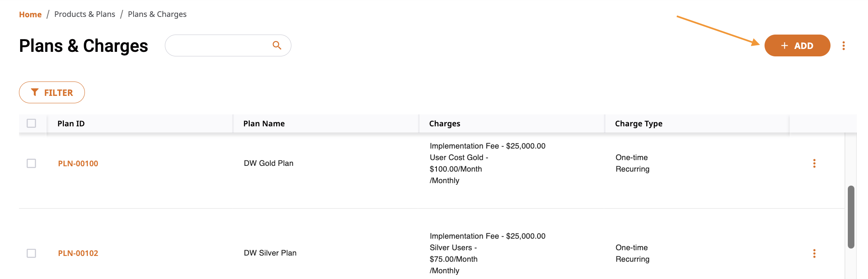Click the funnel icon in FILTER button

[35, 93]
